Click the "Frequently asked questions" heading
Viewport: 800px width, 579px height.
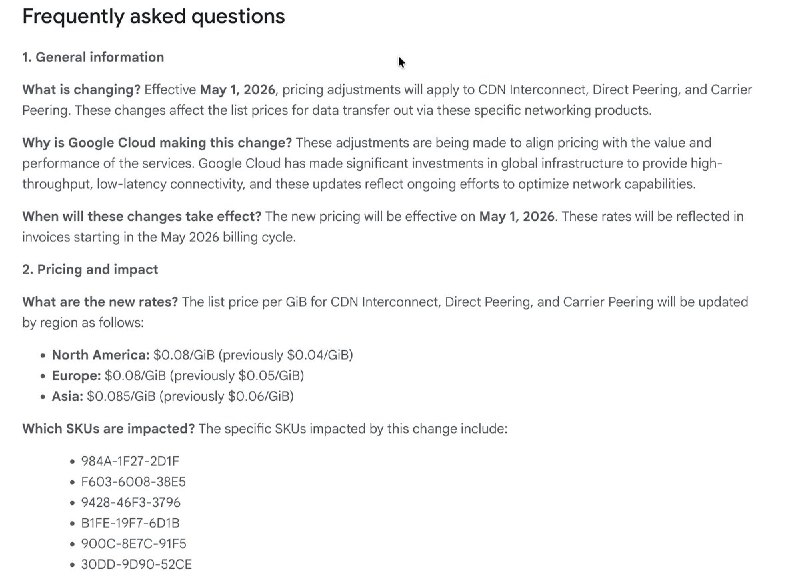coord(153,17)
